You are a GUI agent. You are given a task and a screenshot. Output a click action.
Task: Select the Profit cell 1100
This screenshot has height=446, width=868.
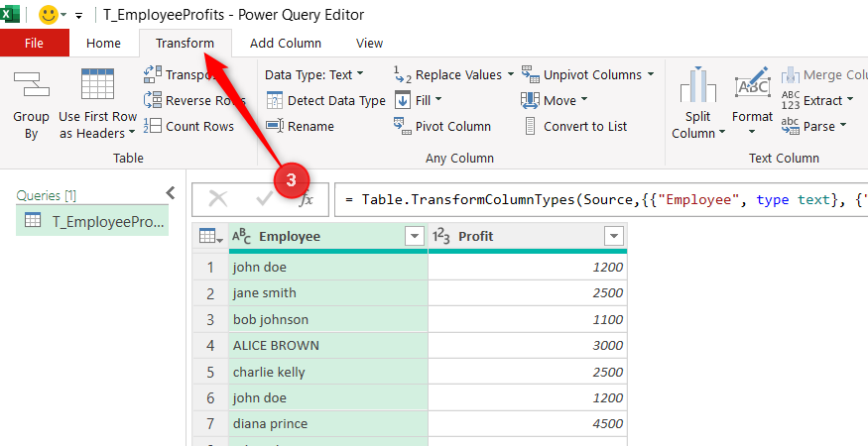pyautogui.click(x=528, y=319)
